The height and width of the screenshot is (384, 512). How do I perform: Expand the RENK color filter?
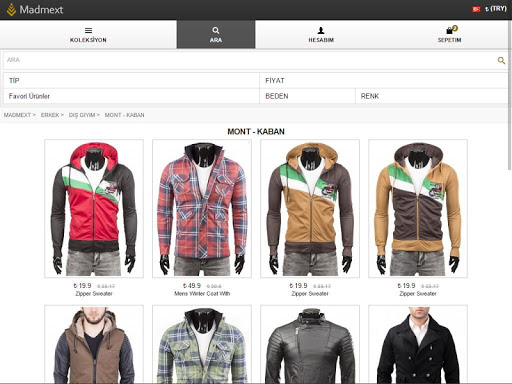coord(432,96)
